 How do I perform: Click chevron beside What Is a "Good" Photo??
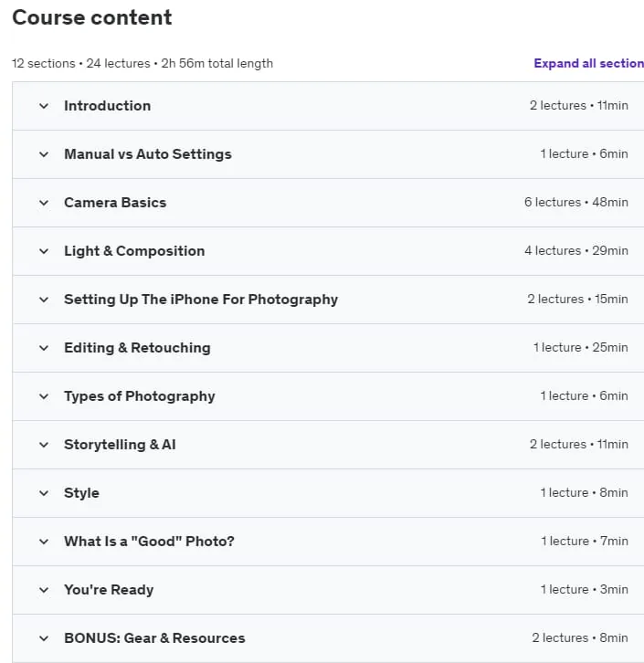pyautogui.click(x=44, y=542)
